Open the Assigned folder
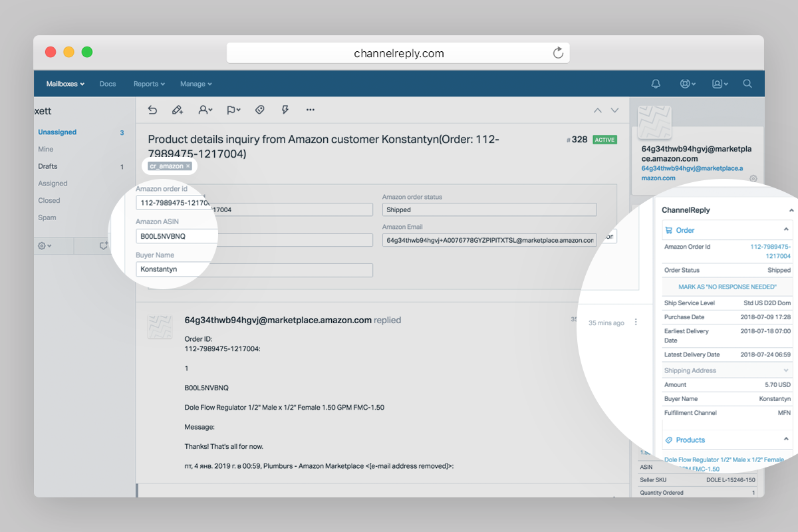The width and height of the screenshot is (798, 532). (53, 184)
